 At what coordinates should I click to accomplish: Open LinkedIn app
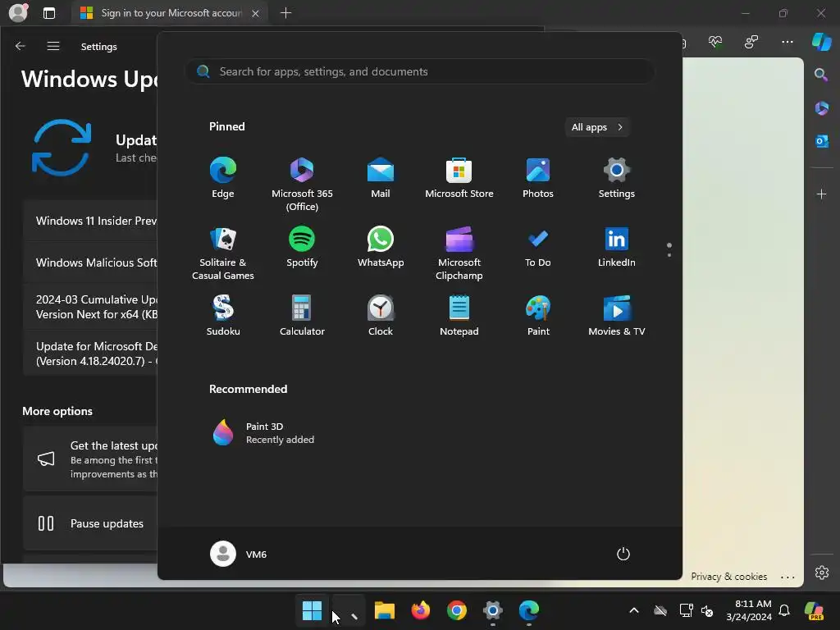(x=617, y=246)
